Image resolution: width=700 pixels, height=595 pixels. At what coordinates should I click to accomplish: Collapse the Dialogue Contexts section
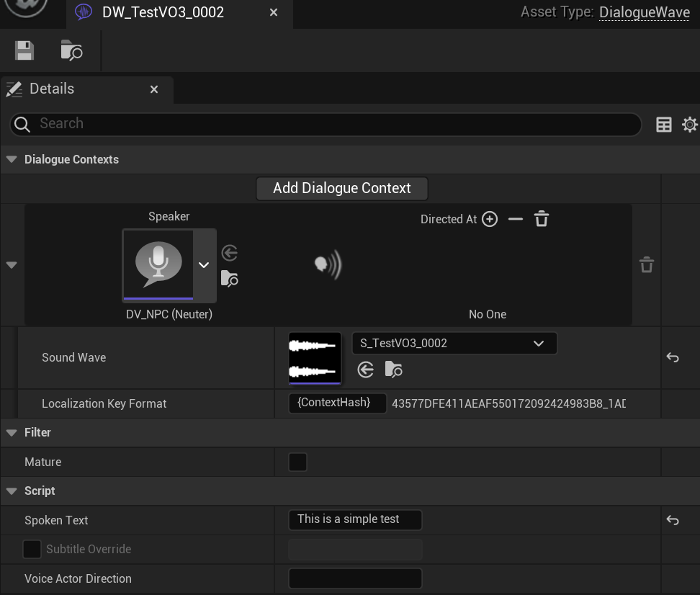(x=12, y=159)
